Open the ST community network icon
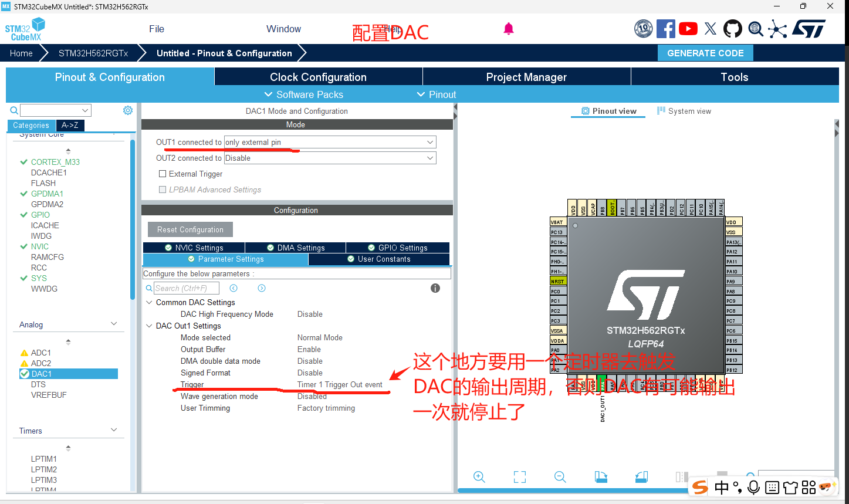This screenshot has height=504, width=849. [778, 29]
